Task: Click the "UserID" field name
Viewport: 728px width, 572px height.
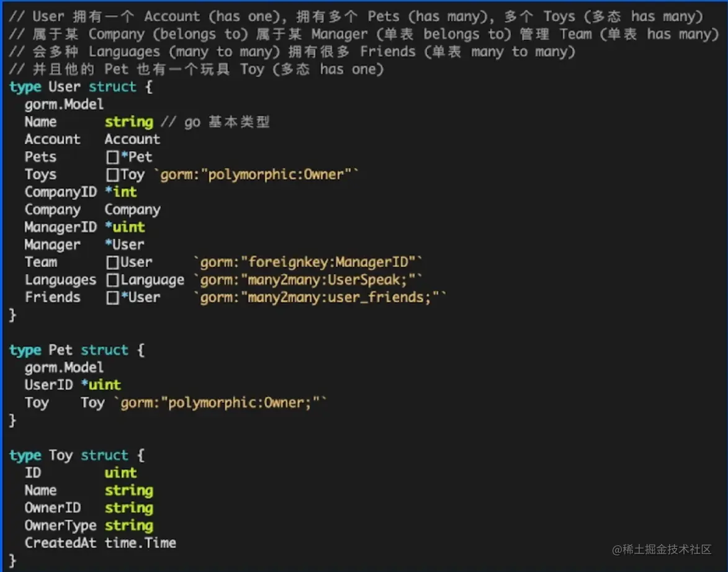Action: pos(49,385)
